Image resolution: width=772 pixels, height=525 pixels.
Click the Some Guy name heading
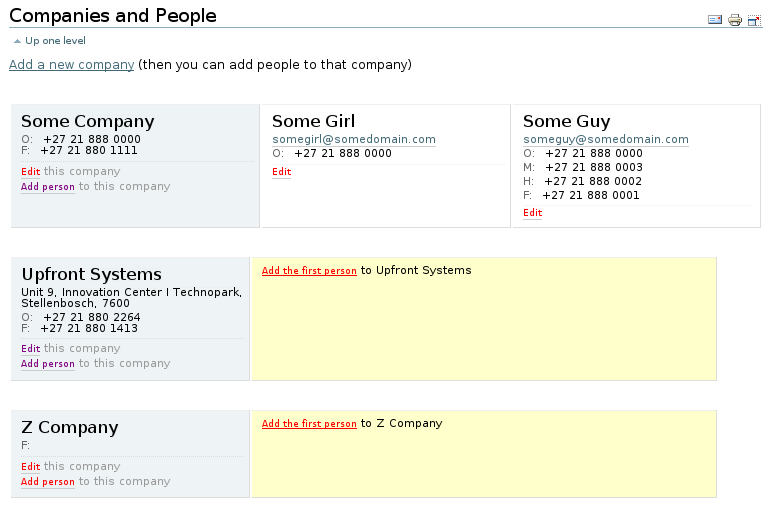566,122
